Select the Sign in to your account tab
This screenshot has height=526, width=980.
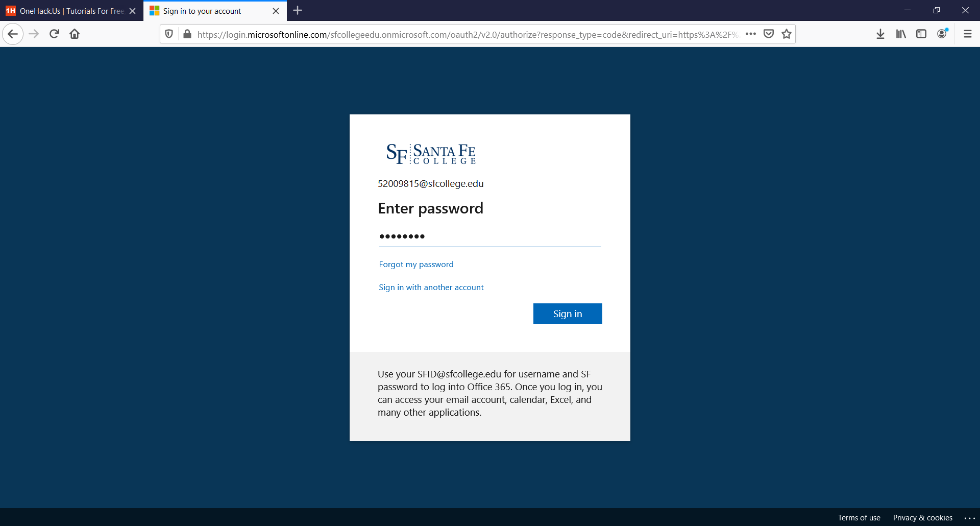(215, 11)
